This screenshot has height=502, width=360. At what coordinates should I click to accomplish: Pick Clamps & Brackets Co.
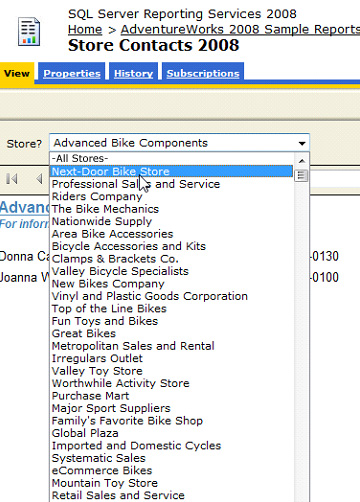coord(172,259)
